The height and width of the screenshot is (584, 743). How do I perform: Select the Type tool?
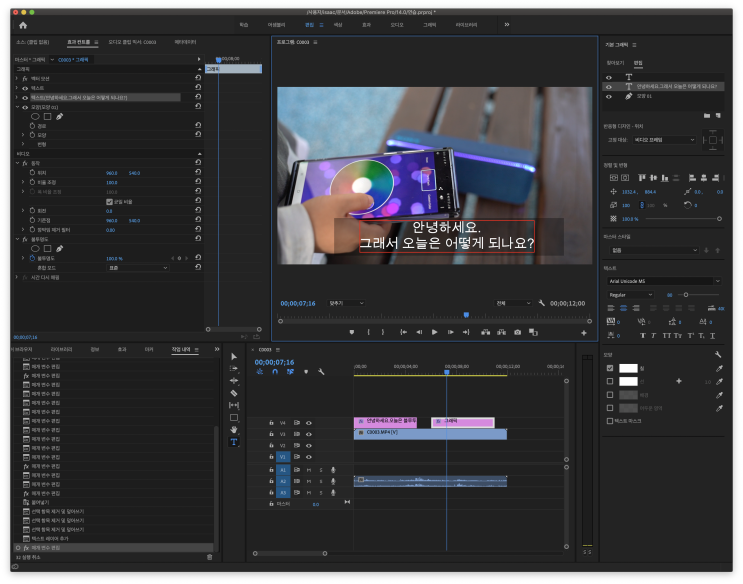pos(234,442)
